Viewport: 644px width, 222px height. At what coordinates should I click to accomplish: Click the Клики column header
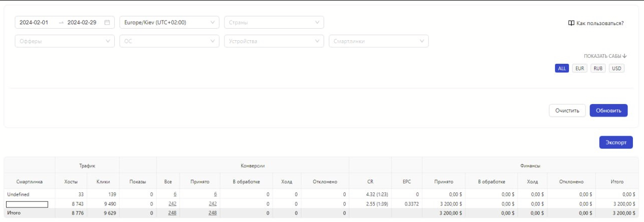[x=103, y=181]
